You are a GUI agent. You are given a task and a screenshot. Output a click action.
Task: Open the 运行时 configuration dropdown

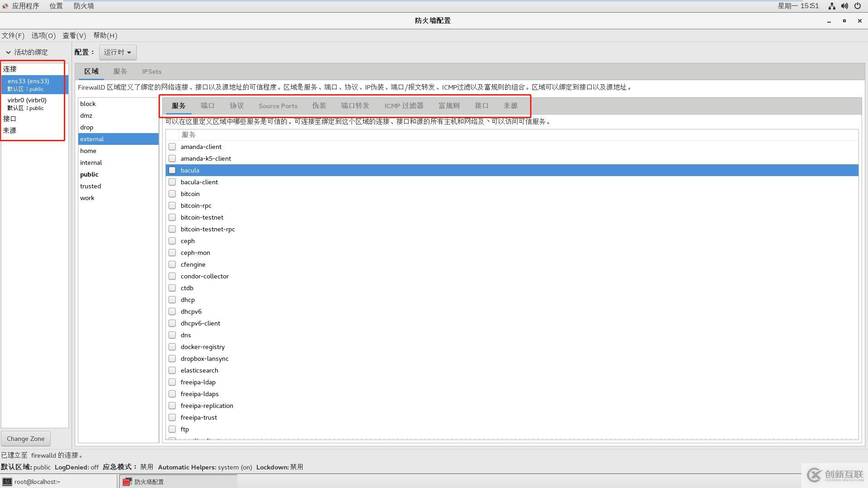[x=117, y=52]
